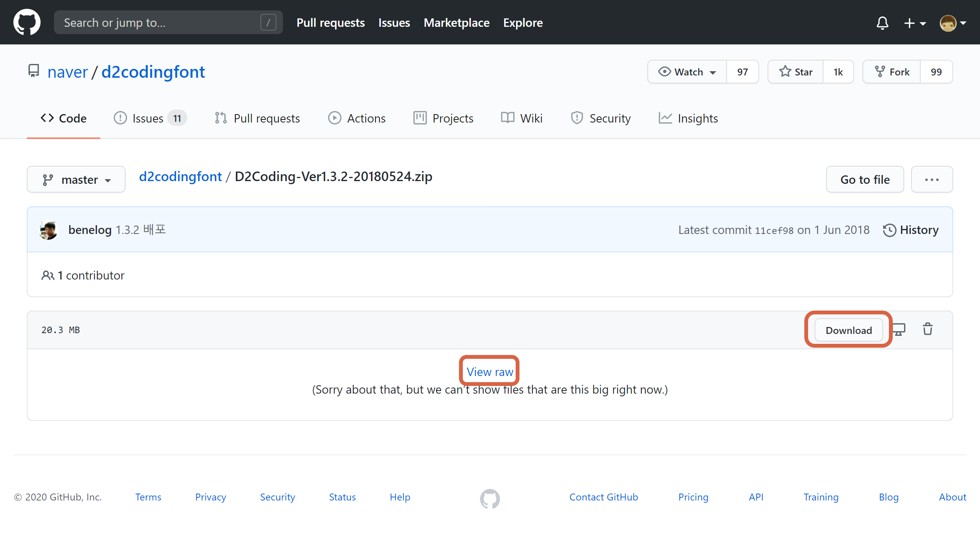Open d2codingfont breadcrumb link

[180, 177]
